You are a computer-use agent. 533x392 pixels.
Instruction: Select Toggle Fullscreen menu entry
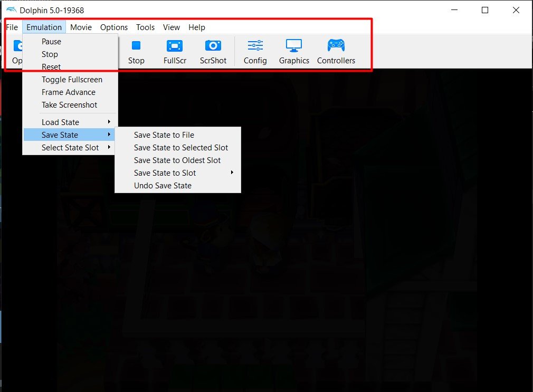coord(70,80)
